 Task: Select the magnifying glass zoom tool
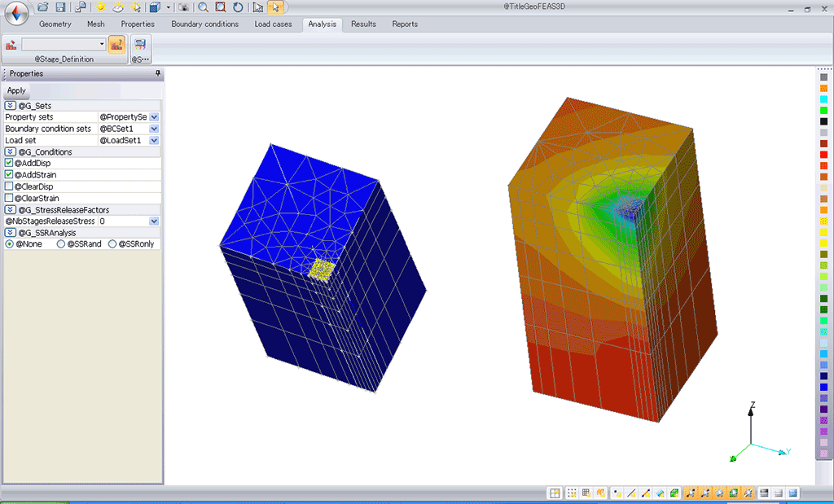point(203,7)
